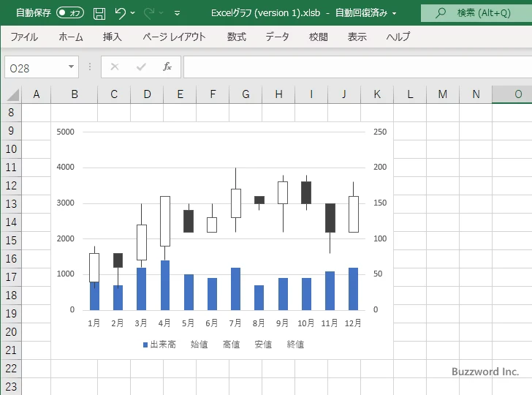Select row 17 header
This screenshot has width=532, height=395.
(x=11, y=276)
